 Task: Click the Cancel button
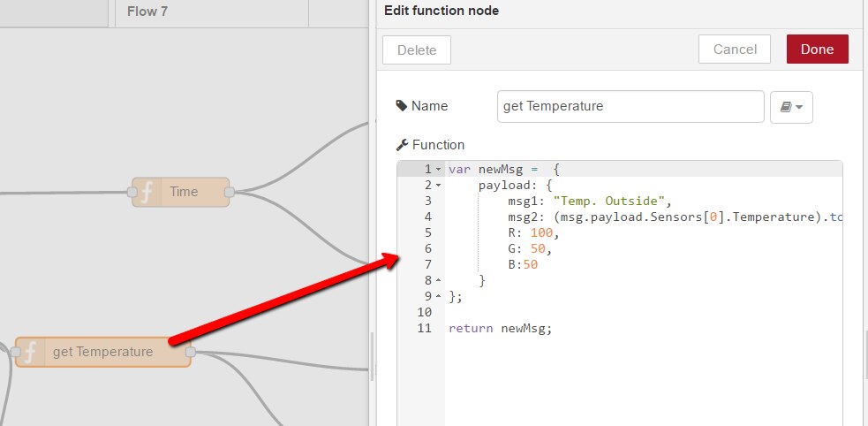(735, 49)
